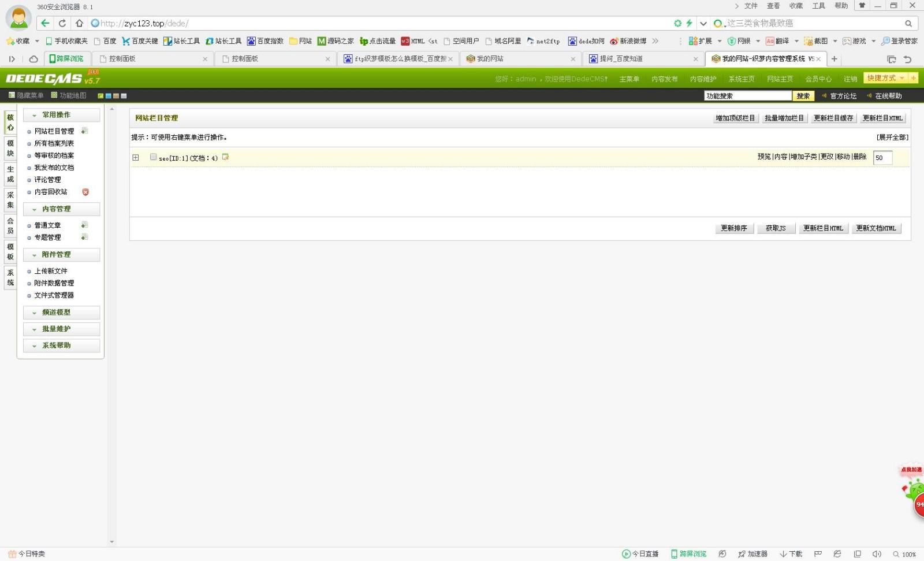Open 下载 download manager in status bar
This screenshot has width=924, height=561.
coord(791,553)
